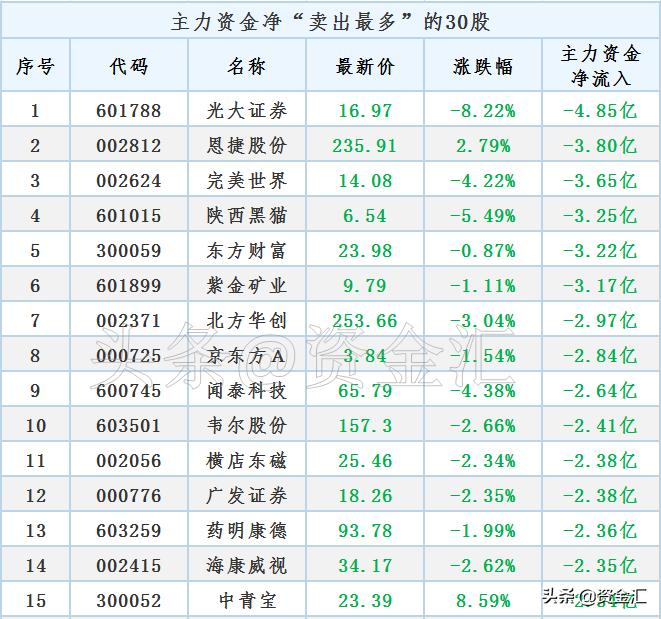The image size is (661, 619).
Task: Select stock code 002371
Action: pyautogui.click(x=129, y=321)
